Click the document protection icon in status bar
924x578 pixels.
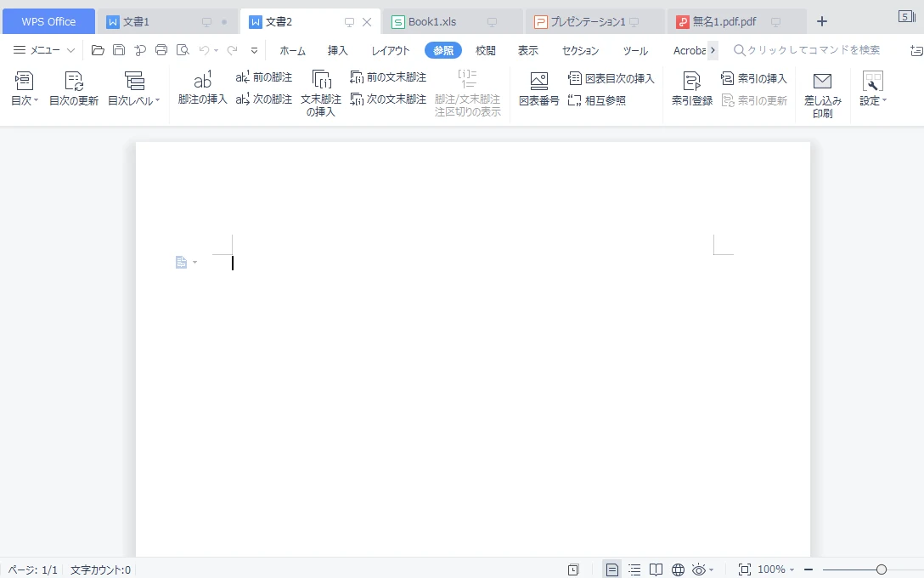coord(572,569)
